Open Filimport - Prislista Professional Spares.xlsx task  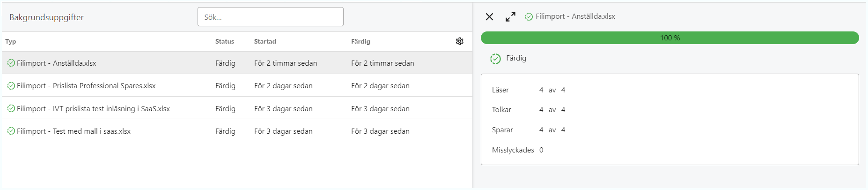click(237, 85)
